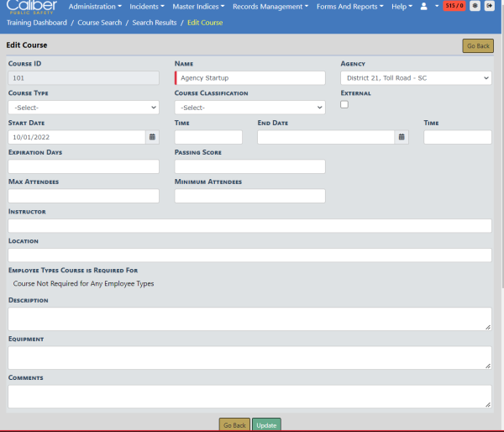Click the red 515 / 0 badge
Viewport: 504px width, 432px height.
[454, 6]
